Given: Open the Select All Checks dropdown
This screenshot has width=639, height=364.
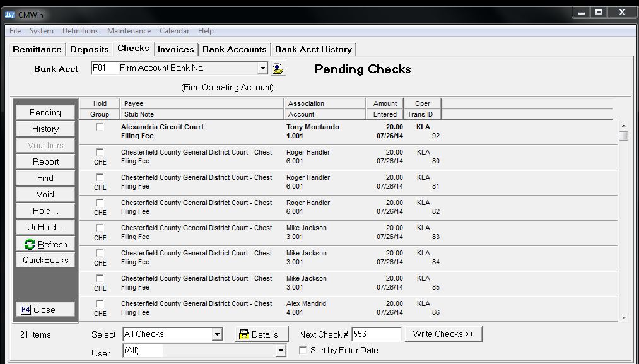Looking at the screenshot, I should [x=217, y=334].
